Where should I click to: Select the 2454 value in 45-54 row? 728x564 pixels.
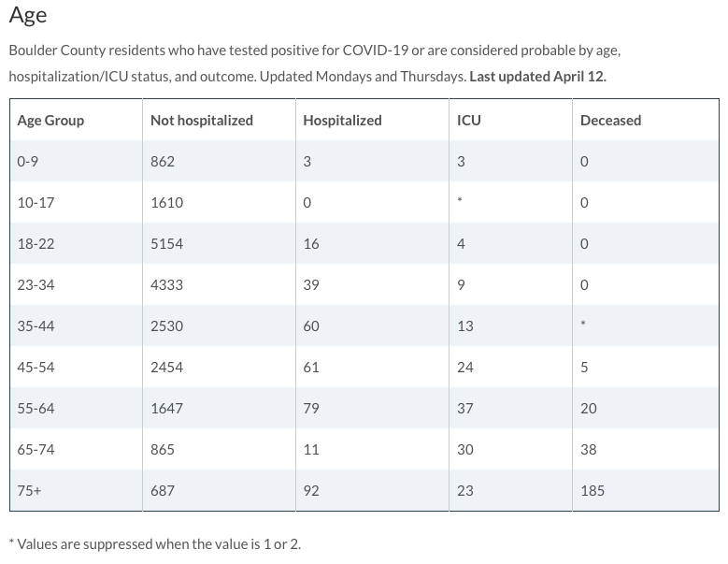[x=166, y=368]
